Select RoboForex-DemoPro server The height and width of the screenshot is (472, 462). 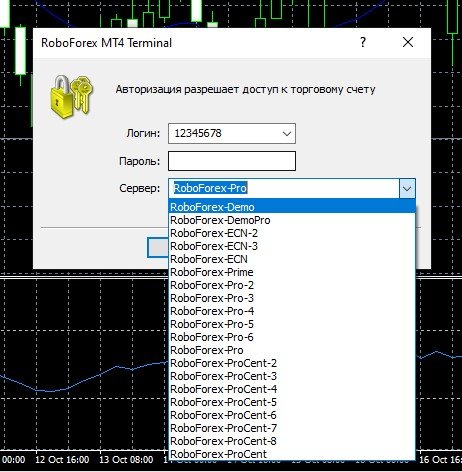(x=292, y=220)
